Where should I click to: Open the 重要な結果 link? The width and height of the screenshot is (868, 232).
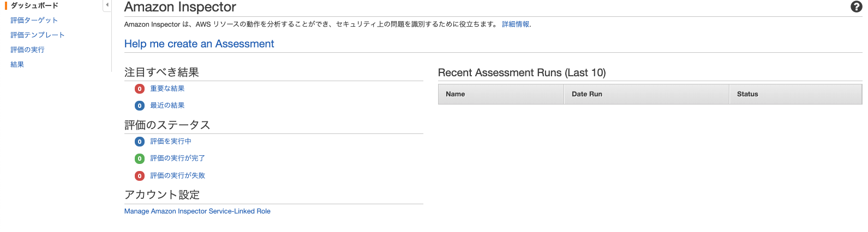pyautogui.click(x=167, y=88)
